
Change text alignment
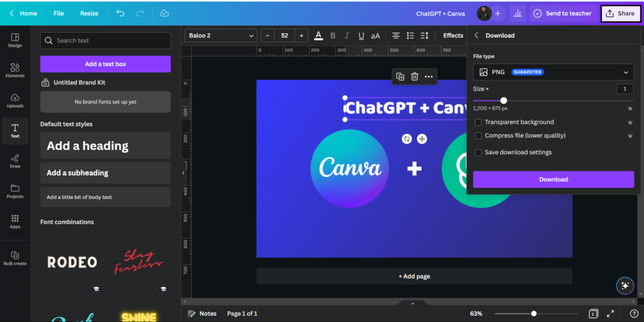pyautogui.click(x=396, y=36)
